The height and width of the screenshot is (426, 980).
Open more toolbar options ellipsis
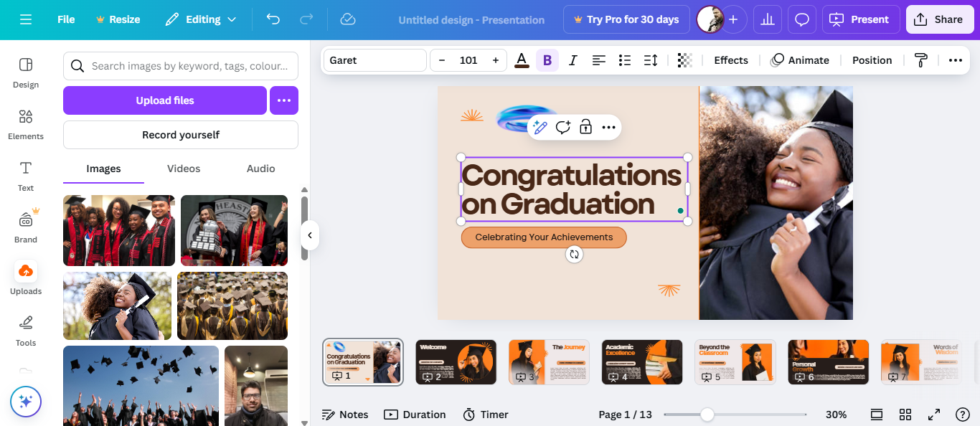click(955, 60)
